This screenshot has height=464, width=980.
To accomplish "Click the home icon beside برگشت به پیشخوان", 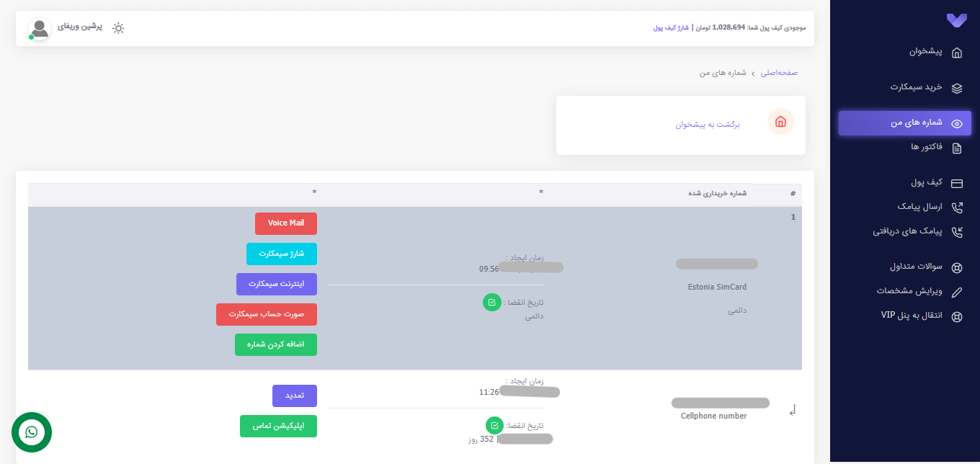I will click(x=780, y=122).
